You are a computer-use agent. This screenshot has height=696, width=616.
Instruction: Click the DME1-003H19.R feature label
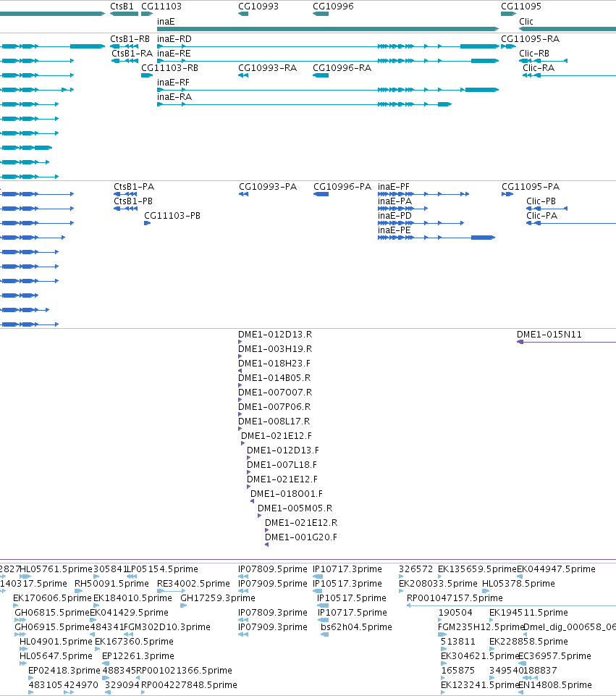275,349
